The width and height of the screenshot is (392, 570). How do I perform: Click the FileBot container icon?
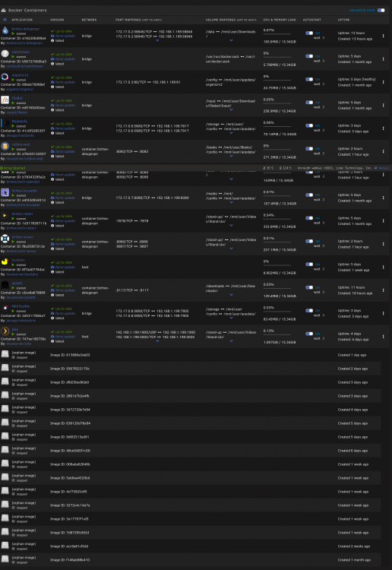[x=5, y=100]
